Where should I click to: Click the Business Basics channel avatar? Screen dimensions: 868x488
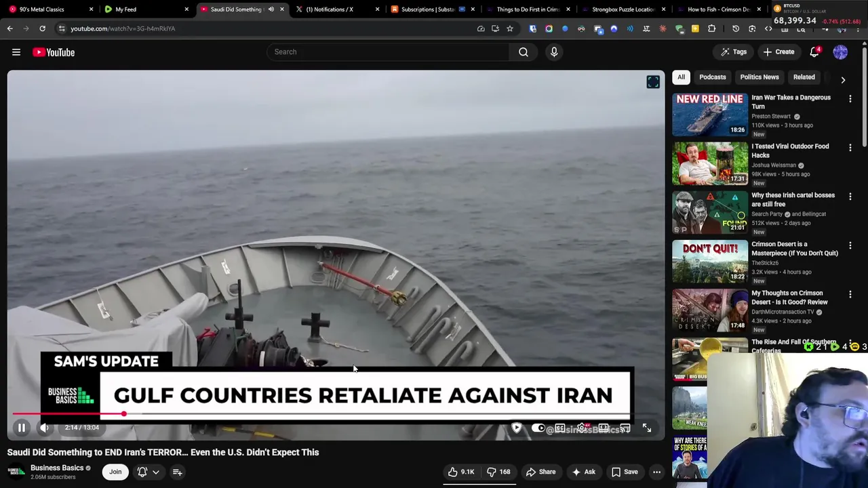pos(16,472)
